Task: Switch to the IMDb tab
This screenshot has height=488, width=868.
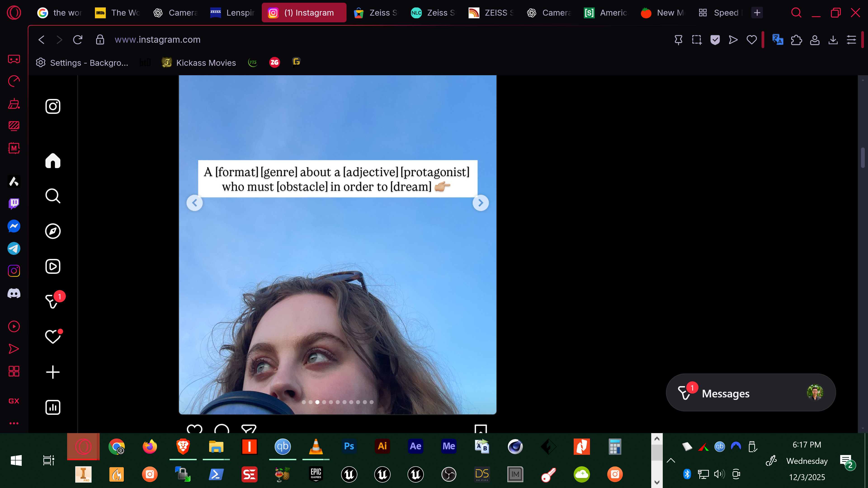Action: tap(117, 13)
